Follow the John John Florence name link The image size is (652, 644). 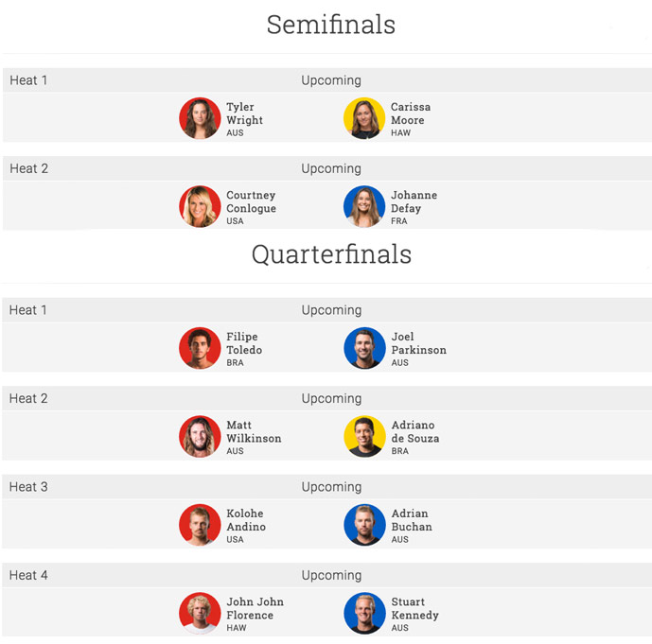255,608
